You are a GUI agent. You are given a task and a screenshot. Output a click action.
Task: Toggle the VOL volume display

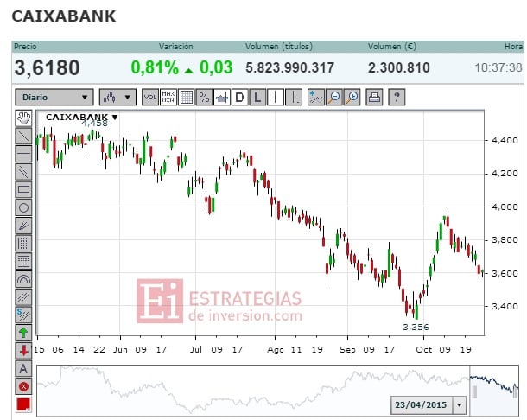150,97
